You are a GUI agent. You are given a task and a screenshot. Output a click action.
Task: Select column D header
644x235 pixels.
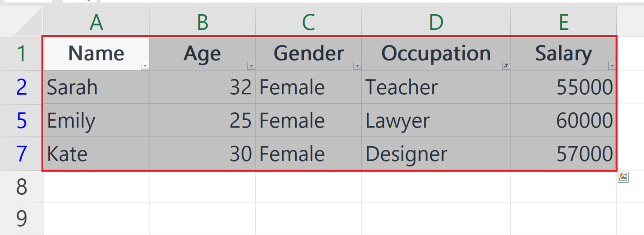436,21
